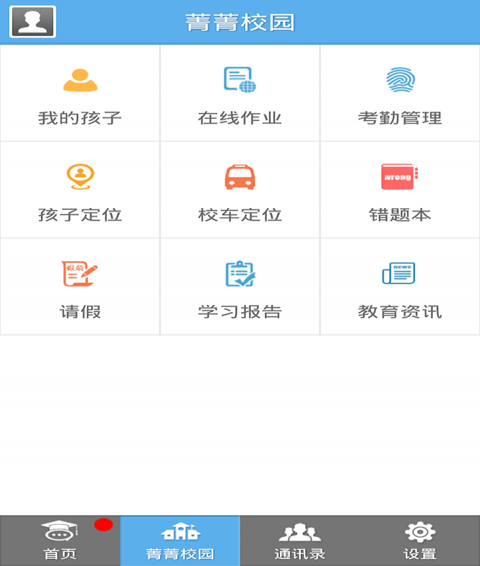Tap the 考勤管理 fingerprint icon
480x566 pixels.
(x=400, y=79)
